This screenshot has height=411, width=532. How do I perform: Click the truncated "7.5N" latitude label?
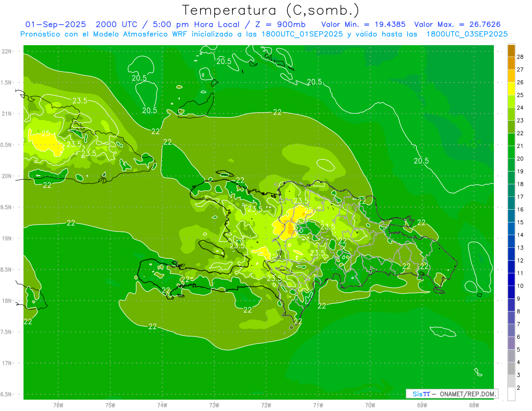[6, 332]
